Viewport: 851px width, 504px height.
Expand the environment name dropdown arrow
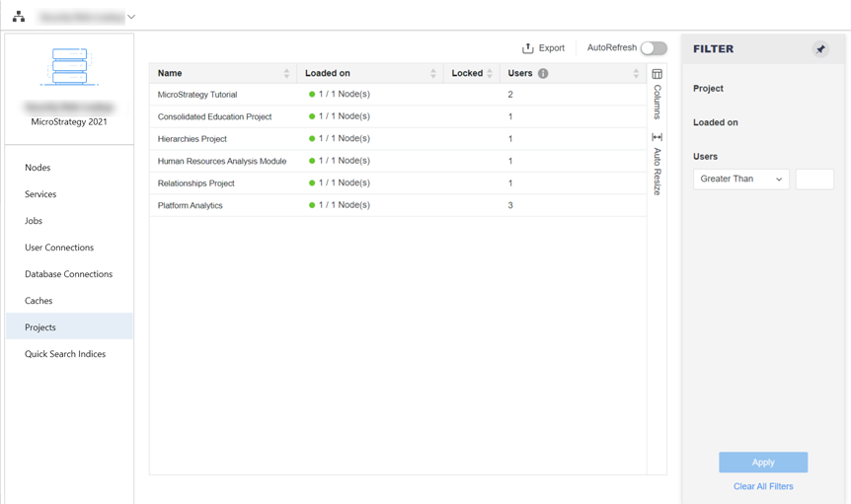click(131, 17)
